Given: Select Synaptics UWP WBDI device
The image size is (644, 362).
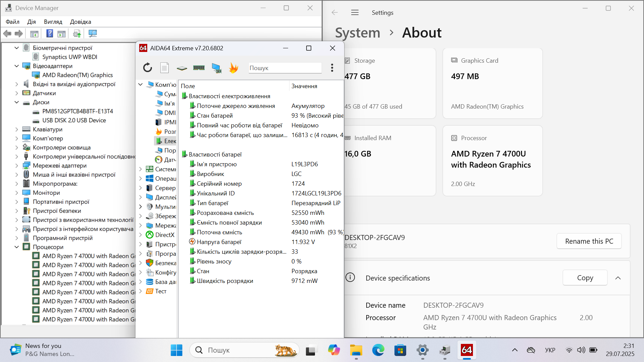Looking at the screenshot, I should [70, 57].
